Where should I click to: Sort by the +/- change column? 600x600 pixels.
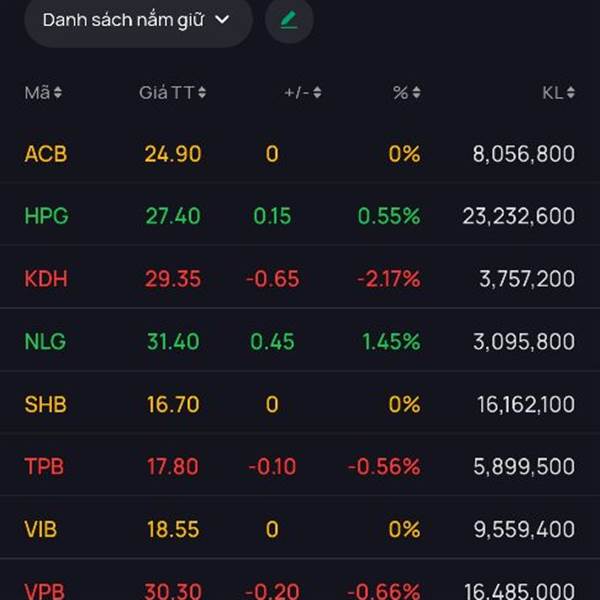coord(302,93)
